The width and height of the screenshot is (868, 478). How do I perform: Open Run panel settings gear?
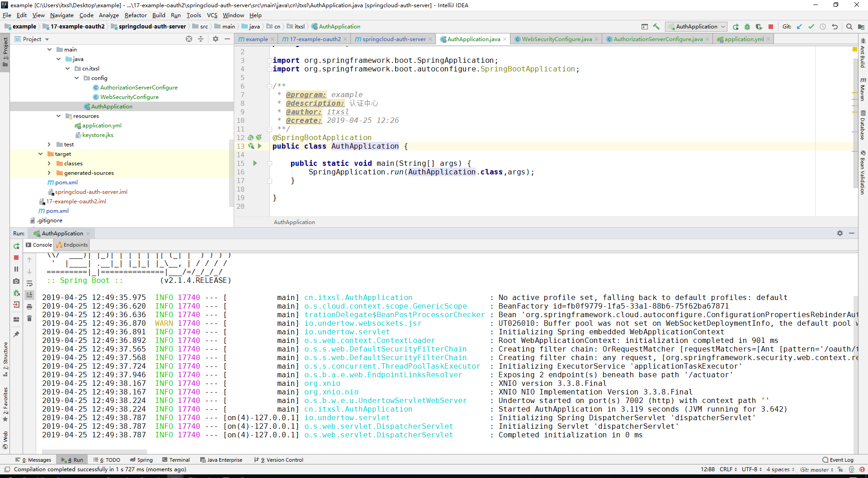pos(840,234)
